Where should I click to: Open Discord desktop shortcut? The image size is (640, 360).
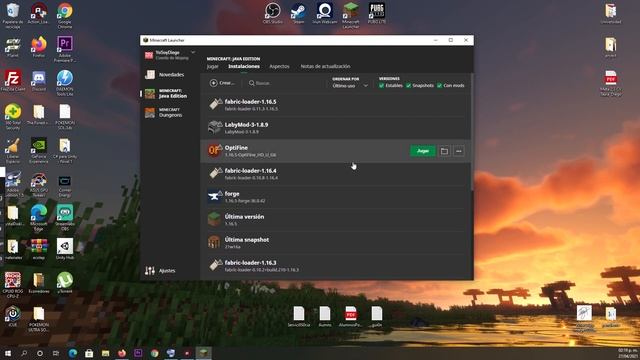pyautogui.click(x=39, y=80)
